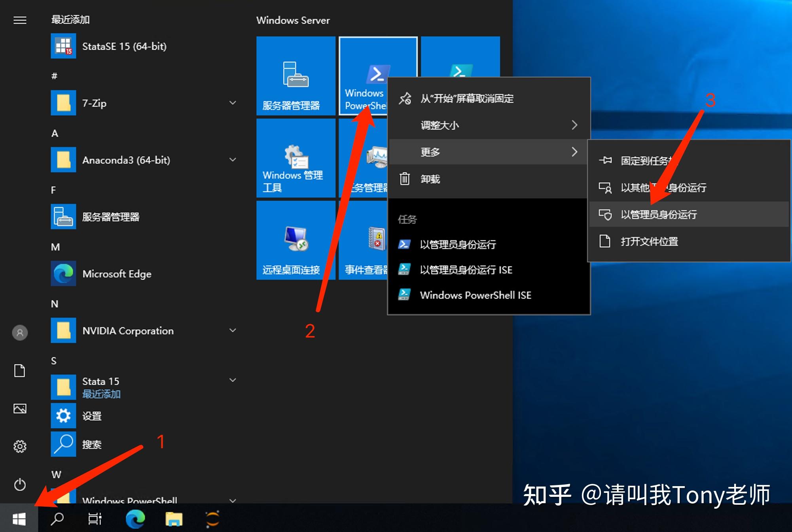The height and width of the screenshot is (532, 792).
Task: Choose 卸载 in the context menu
Action: click(489, 179)
